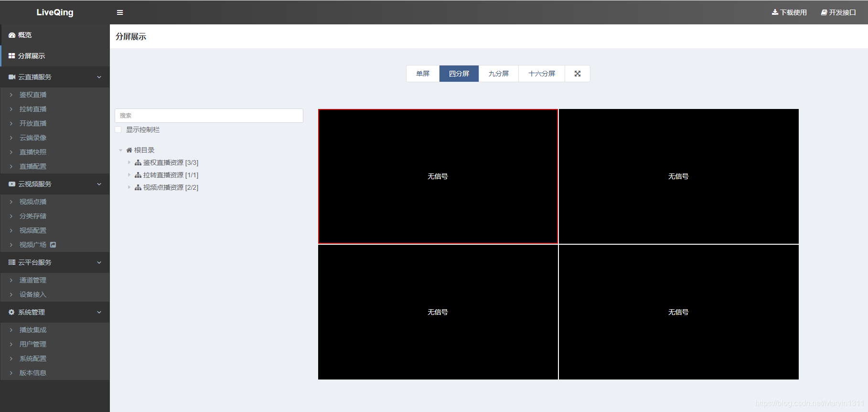Click the 搜索 input field
Screen dimensions: 868x412
209,116
